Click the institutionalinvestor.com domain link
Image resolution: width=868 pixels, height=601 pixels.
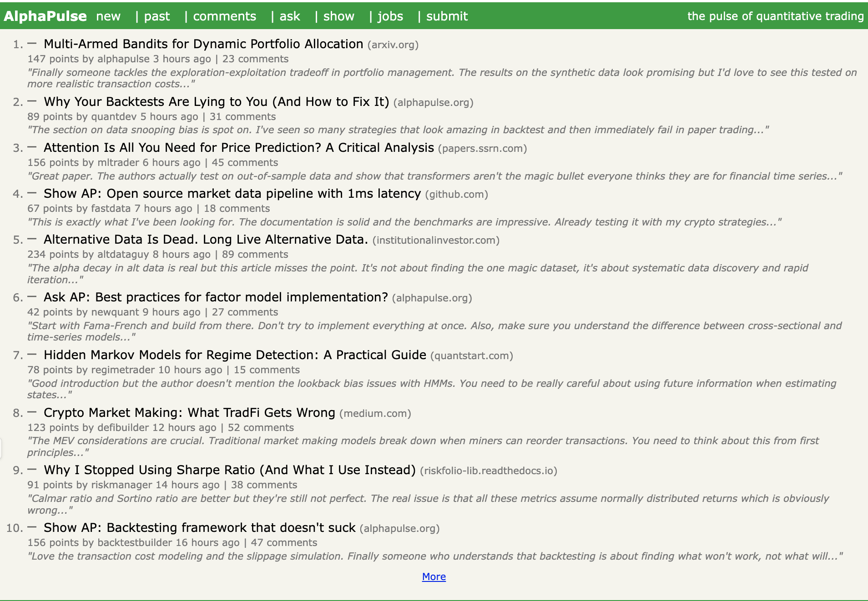[x=436, y=240]
